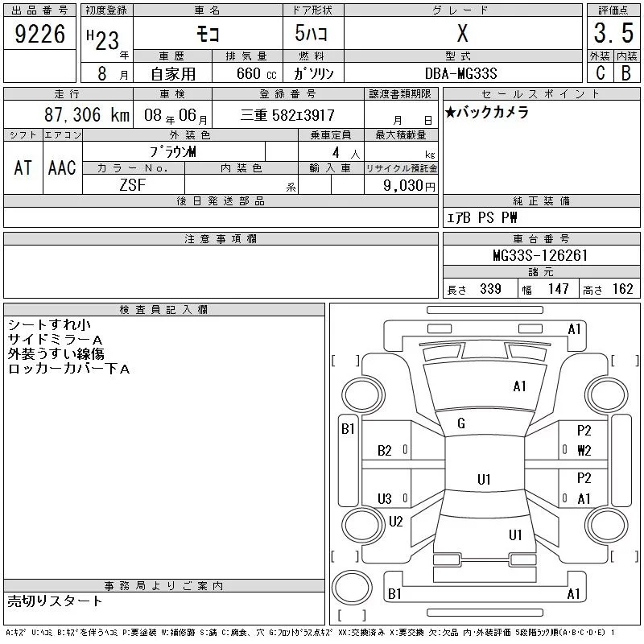Image resolution: width=644 pixels, height=644 pixels.
Task: Select the 3.5 evaluation score
Action: point(613,34)
